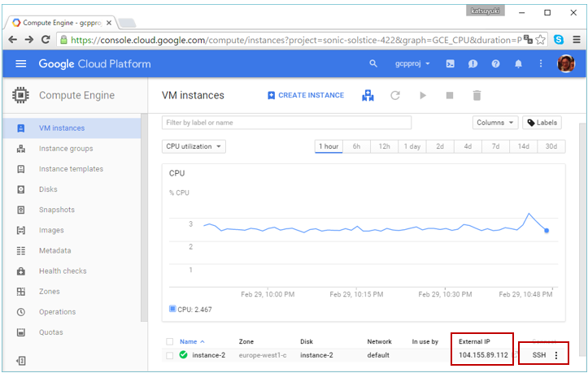Collapse the sidebar with bottom-left icon
This screenshot has height=373, width=588.
(21, 361)
